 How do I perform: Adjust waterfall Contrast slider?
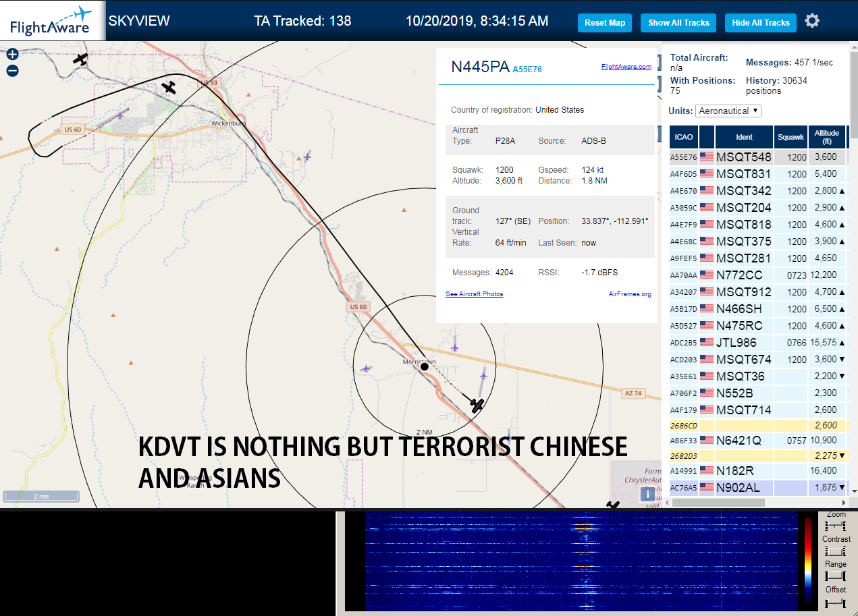pyautogui.click(x=835, y=551)
